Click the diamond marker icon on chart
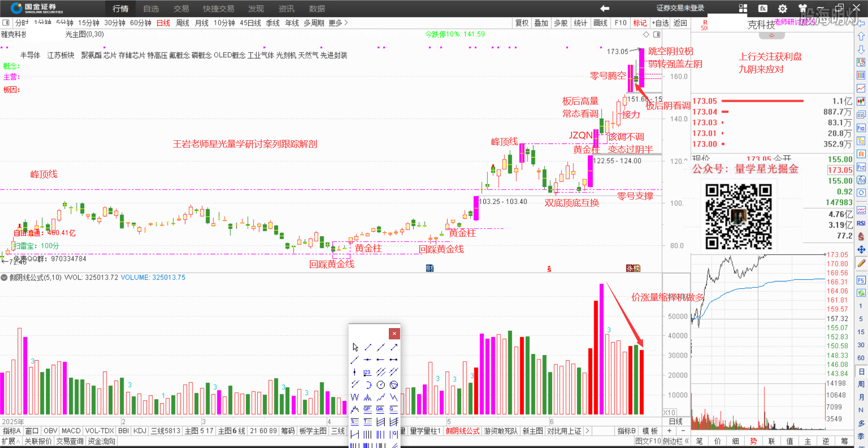Viewport: 868px width, 448px height. 646,34
